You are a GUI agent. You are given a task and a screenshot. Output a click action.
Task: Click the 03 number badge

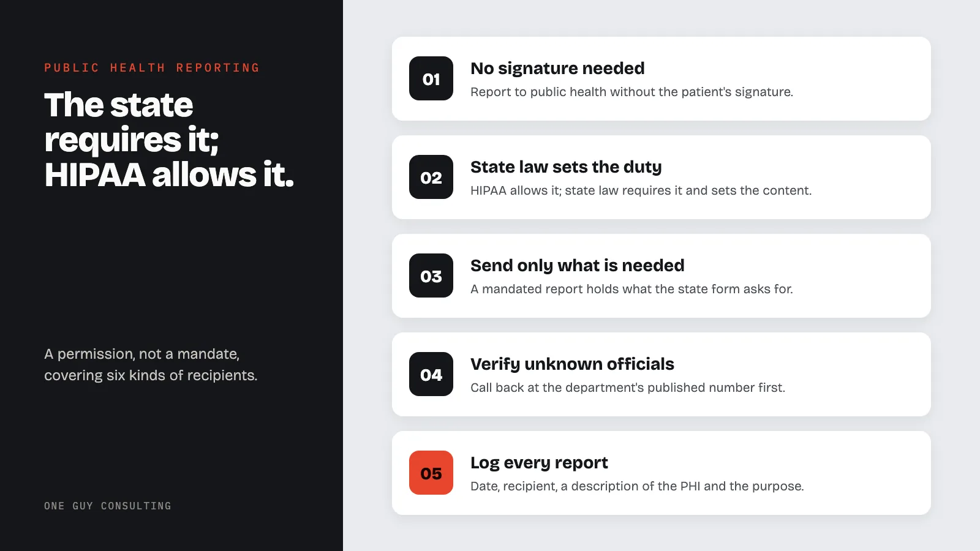coord(431,275)
